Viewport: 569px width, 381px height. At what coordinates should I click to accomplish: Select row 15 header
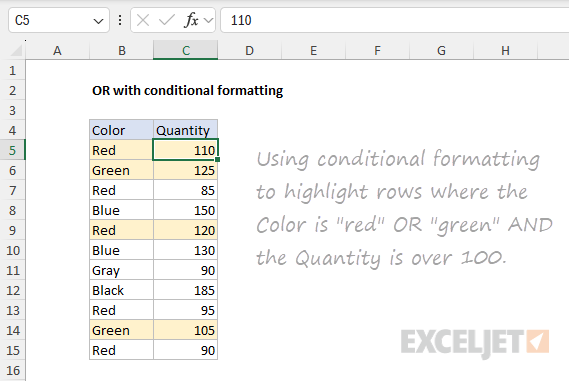click(x=13, y=350)
